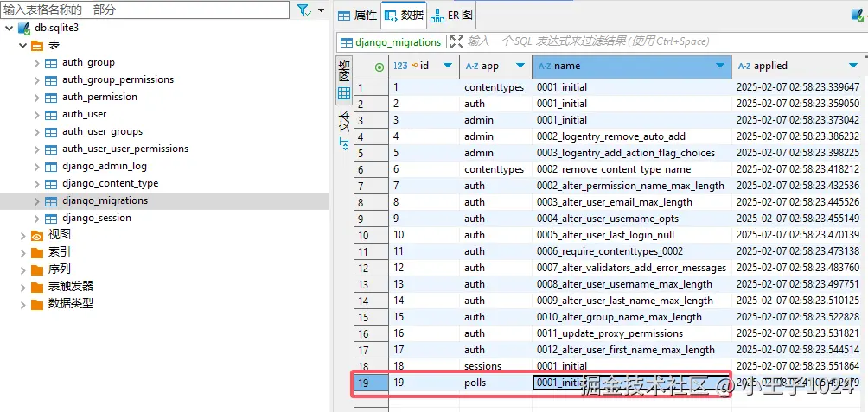
Task: Switch to the ER 图 diagram tab
Action: tap(451, 16)
